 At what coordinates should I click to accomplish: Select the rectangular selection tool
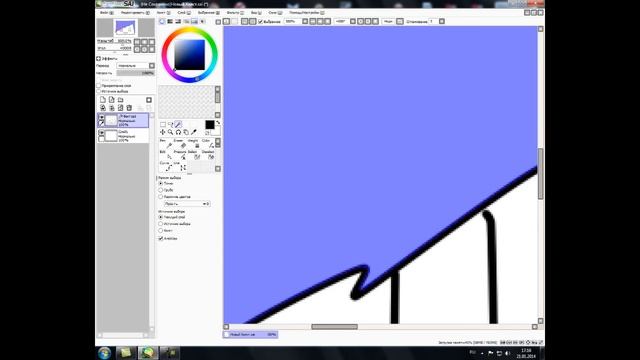click(x=163, y=124)
